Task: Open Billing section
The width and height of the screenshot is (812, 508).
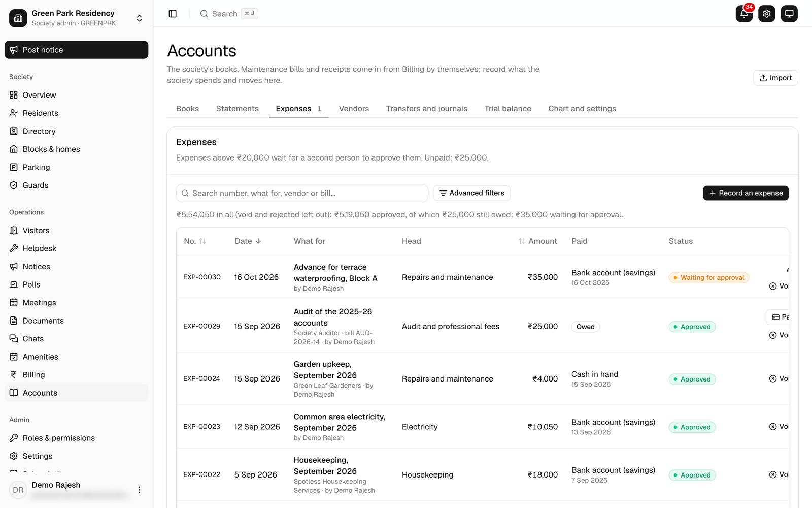Action: click(x=76, y=375)
